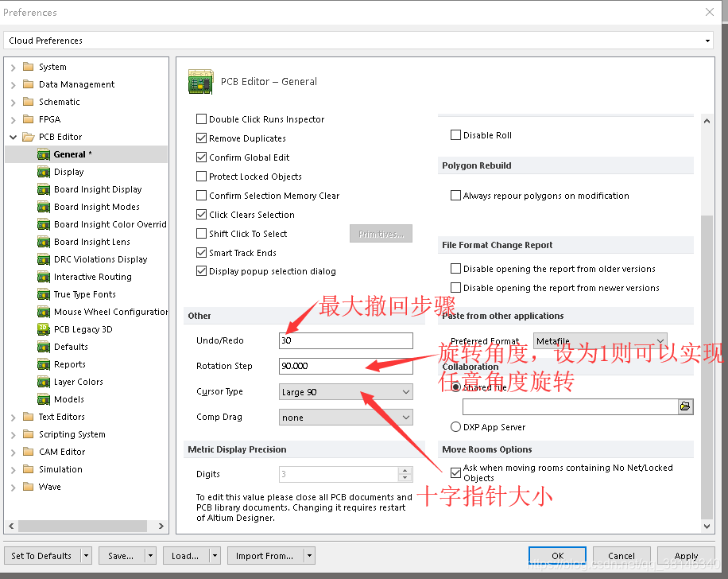
Task: Browse for shared file with folder icon
Action: pyautogui.click(x=685, y=406)
